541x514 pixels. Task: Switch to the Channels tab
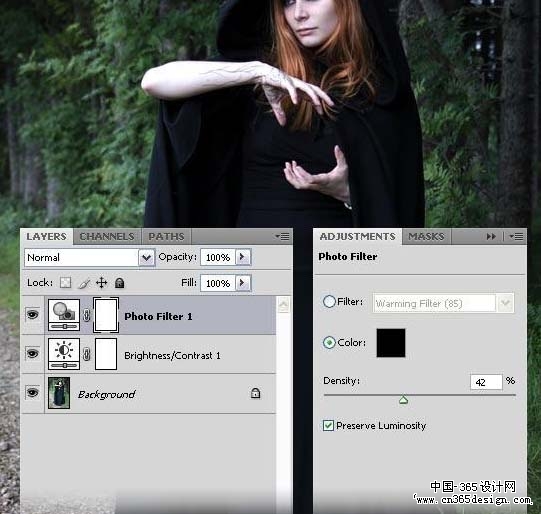(107, 237)
